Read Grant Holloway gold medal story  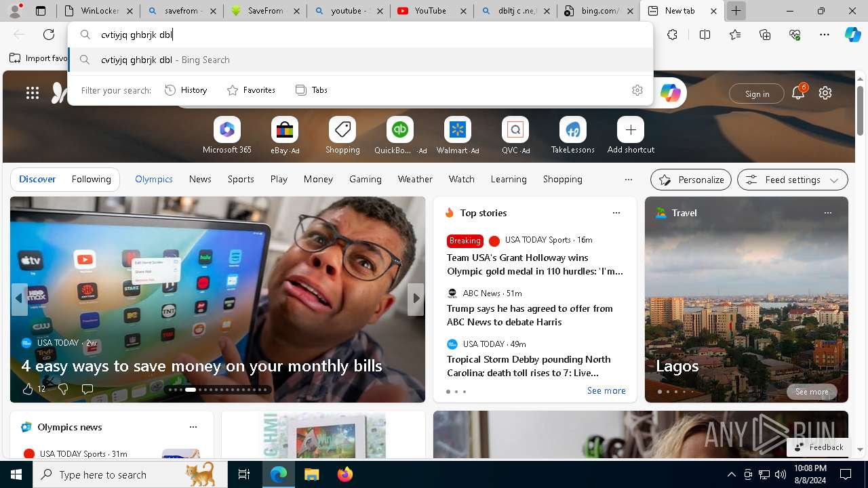pos(534,264)
